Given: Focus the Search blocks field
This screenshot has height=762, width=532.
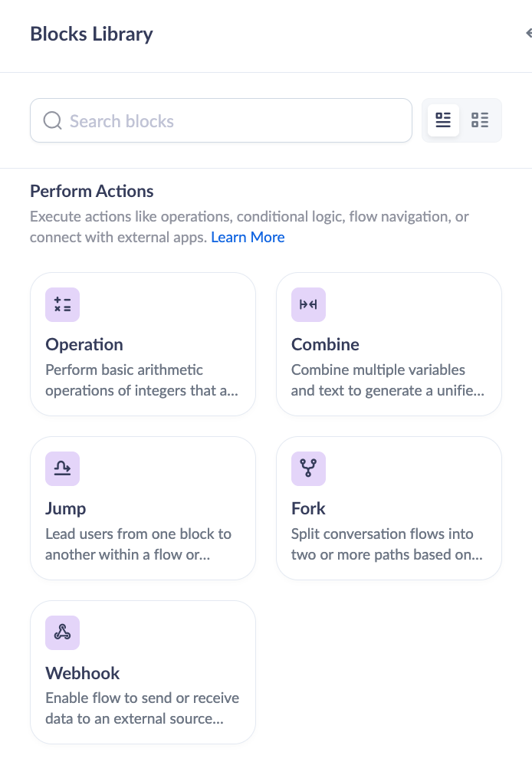Looking at the screenshot, I should tap(230, 121).
